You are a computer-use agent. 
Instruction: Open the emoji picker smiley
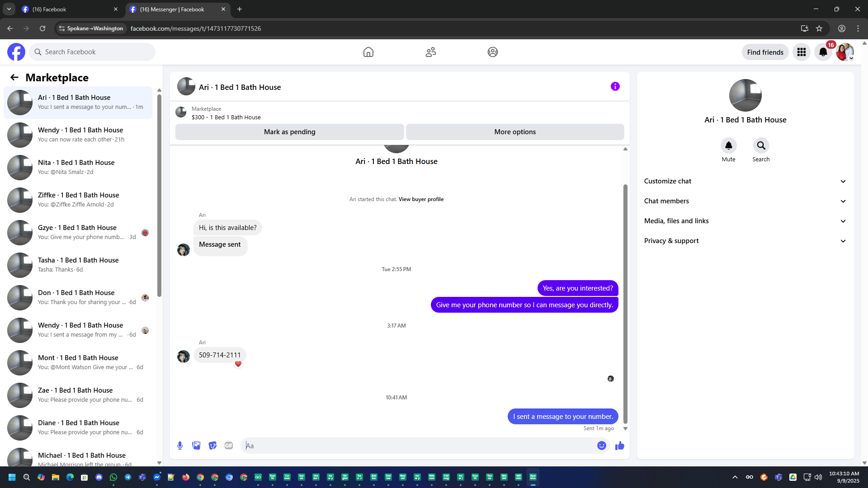(x=601, y=446)
